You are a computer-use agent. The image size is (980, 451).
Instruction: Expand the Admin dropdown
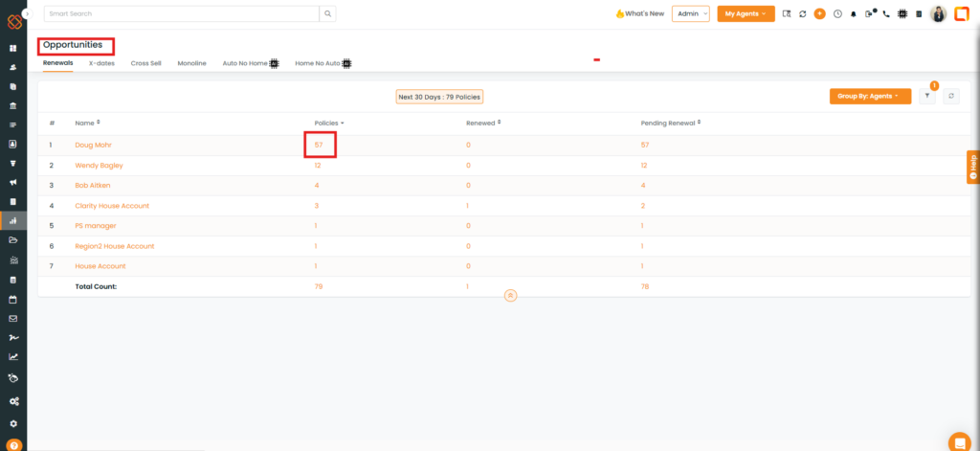coord(690,14)
